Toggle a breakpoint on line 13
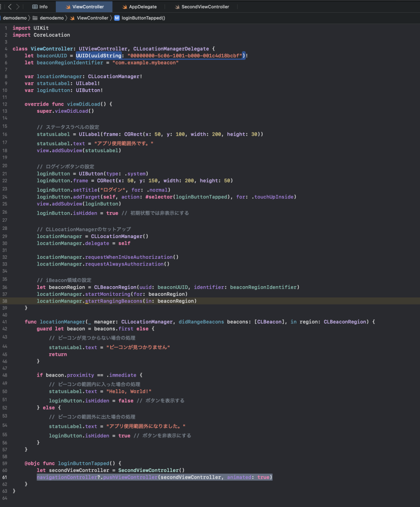This screenshot has width=420, height=507. click(5, 104)
